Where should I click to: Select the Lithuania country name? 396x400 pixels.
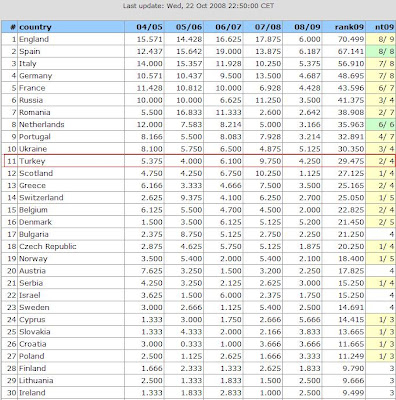(36, 381)
